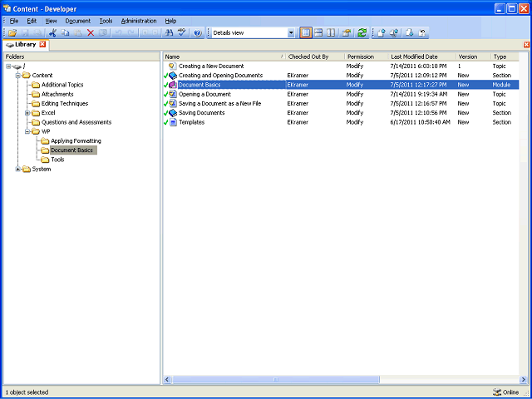Collapse the Content folder node
Image resolution: width=532 pixels, height=399 pixels.
17,76
